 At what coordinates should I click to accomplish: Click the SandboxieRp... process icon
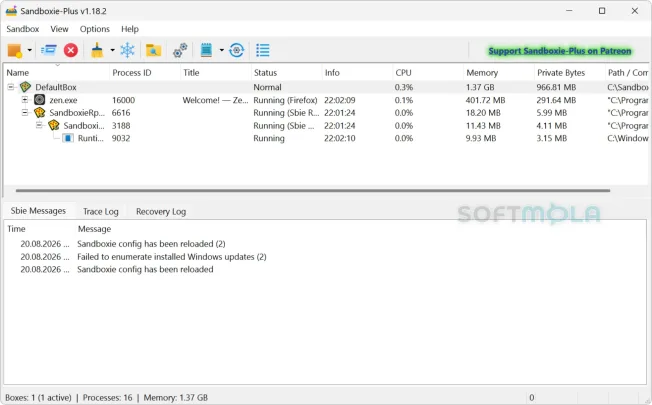point(40,113)
